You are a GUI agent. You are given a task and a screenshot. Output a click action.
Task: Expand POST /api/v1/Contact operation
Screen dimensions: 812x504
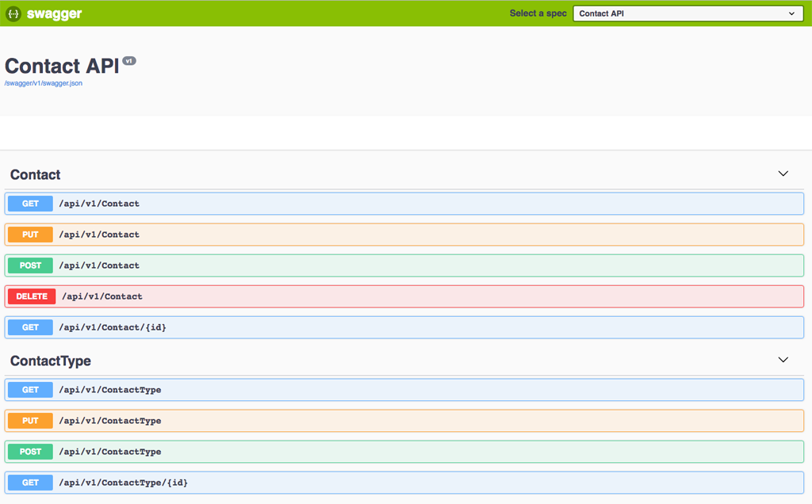(404, 265)
